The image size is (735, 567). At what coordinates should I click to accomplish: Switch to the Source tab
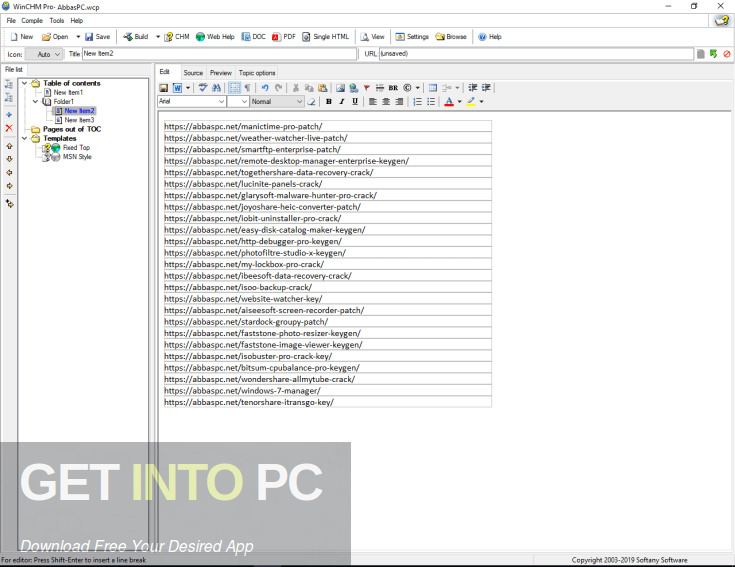193,73
